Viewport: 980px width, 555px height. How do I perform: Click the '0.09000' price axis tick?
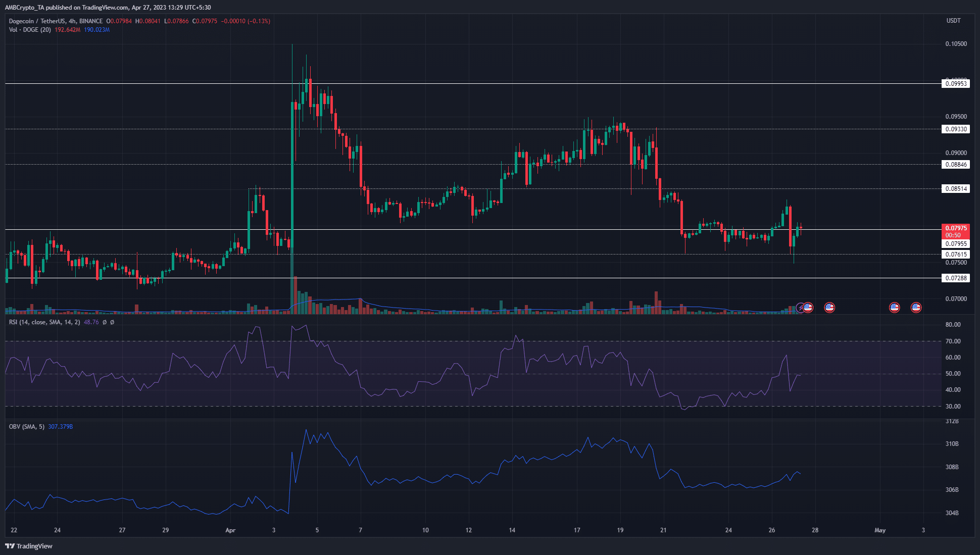tap(956, 153)
